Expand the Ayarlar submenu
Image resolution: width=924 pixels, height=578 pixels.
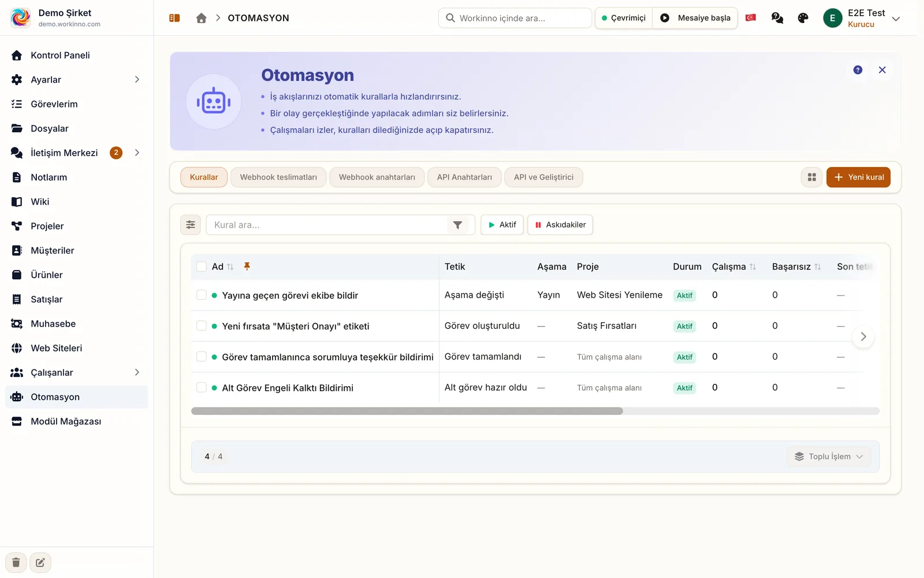(137, 80)
